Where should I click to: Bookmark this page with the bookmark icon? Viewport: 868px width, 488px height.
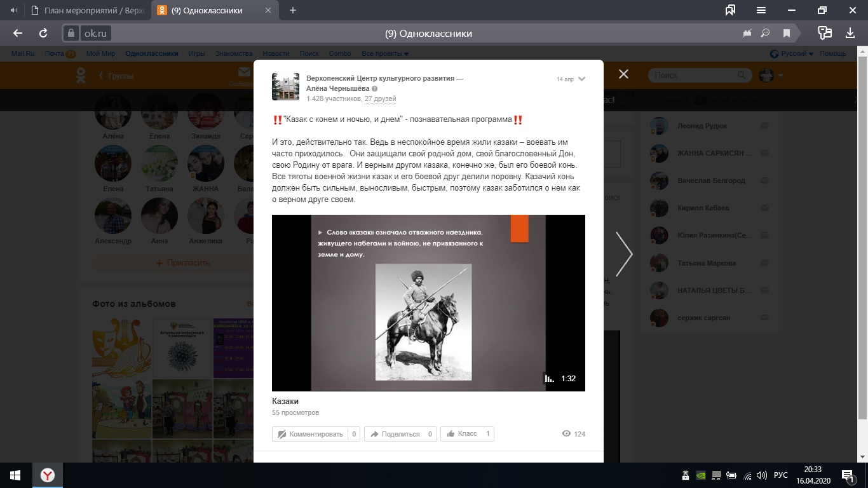(x=786, y=33)
